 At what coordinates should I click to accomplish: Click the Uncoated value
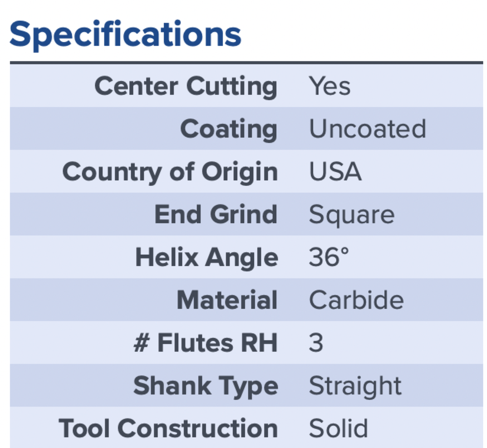tap(368, 129)
